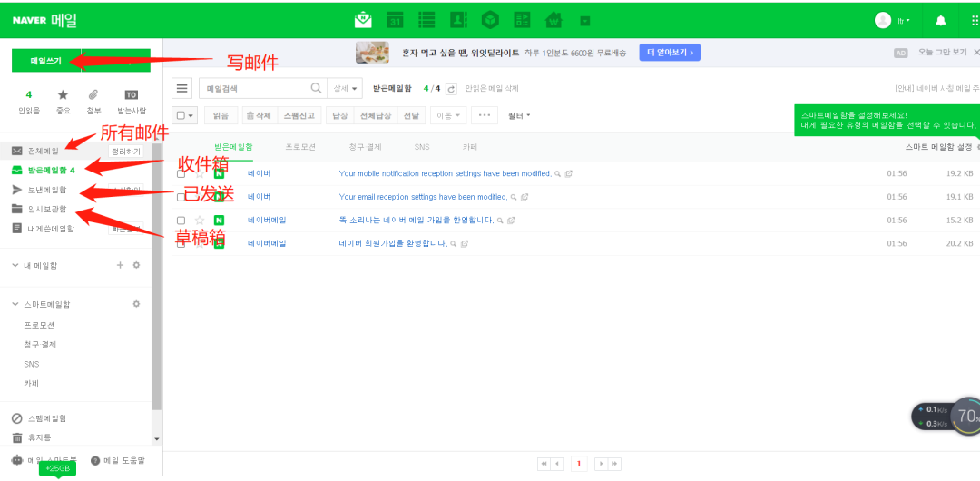Toggle the sidebar with the hamburger icon

(x=181, y=88)
